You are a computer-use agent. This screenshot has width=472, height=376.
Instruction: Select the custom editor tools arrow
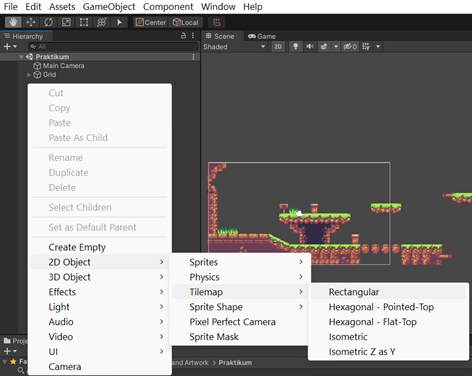(119, 22)
